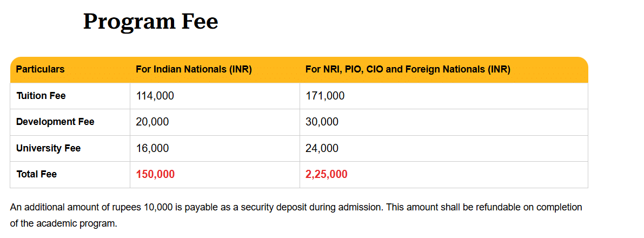Select the University Fee row label
644x238 pixels.
(49, 148)
